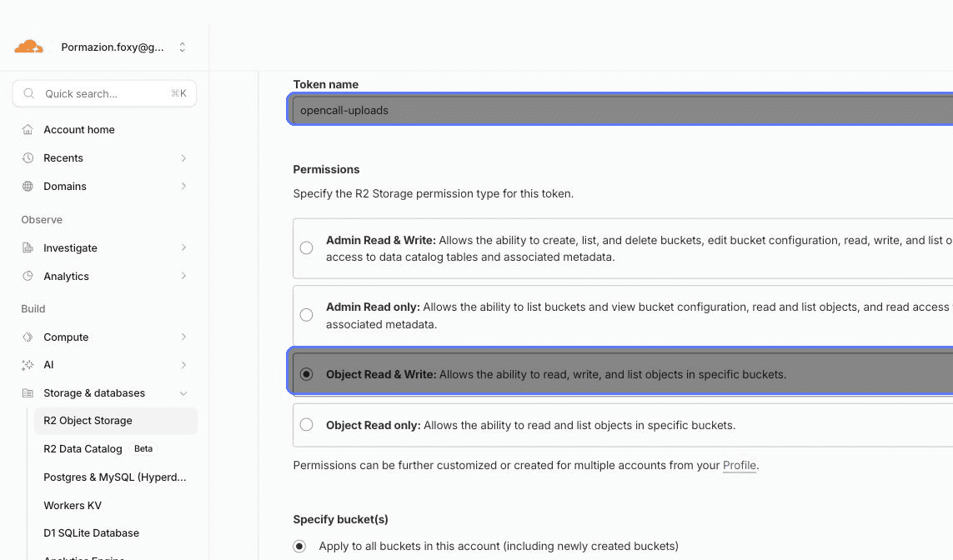The image size is (953, 560).
Task: Open the AI menu item
Action: [48, 365]
